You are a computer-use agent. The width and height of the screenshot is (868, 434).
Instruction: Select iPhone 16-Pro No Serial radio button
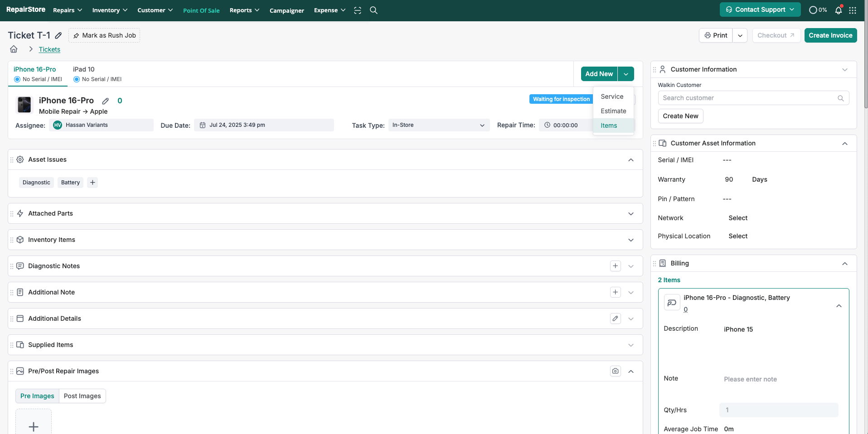(17, 79)
